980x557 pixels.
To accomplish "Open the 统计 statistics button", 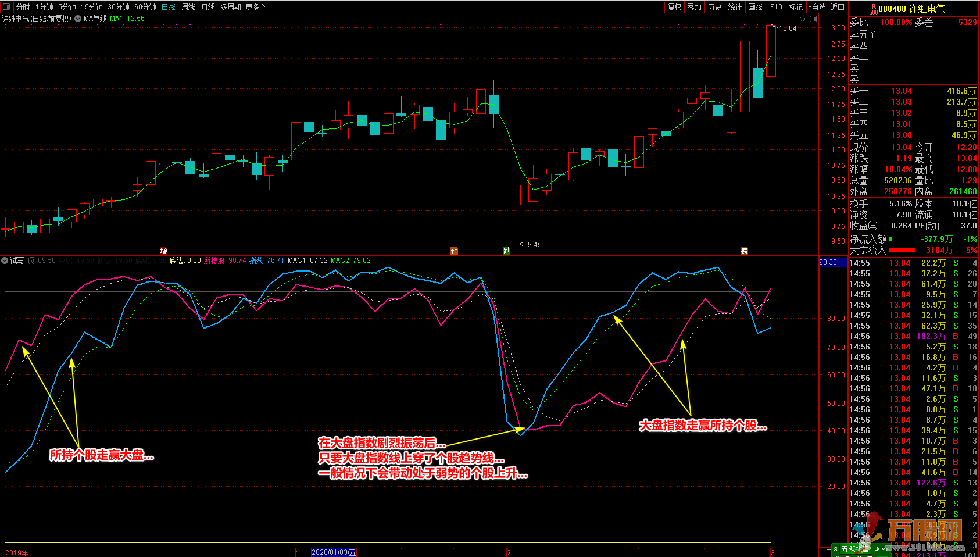I will coord(735,7).
